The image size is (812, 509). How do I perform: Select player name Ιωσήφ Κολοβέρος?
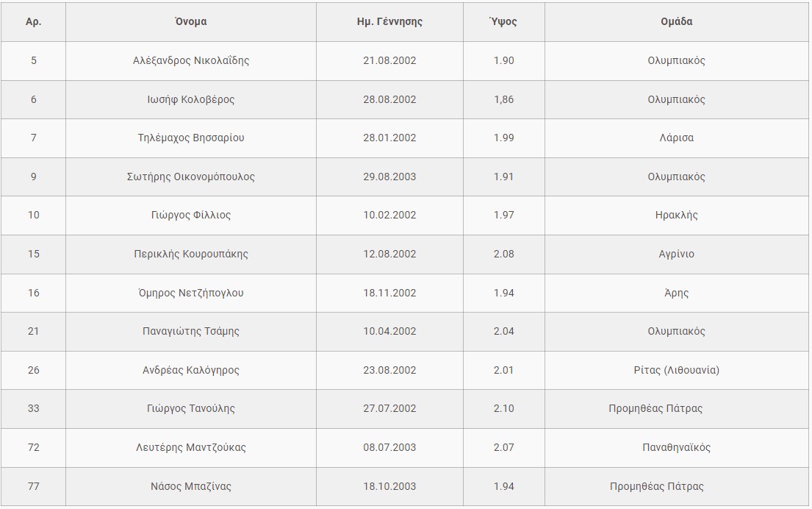191,99
